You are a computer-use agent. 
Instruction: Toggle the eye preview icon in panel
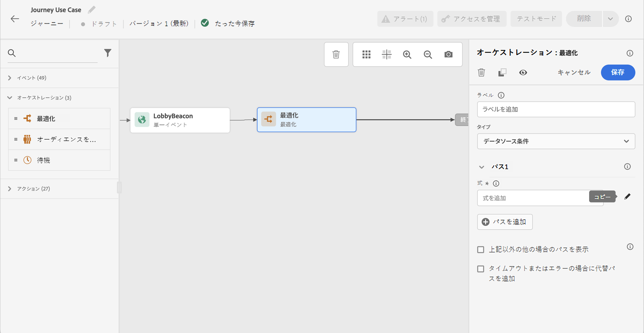click(x=523, y=72)
